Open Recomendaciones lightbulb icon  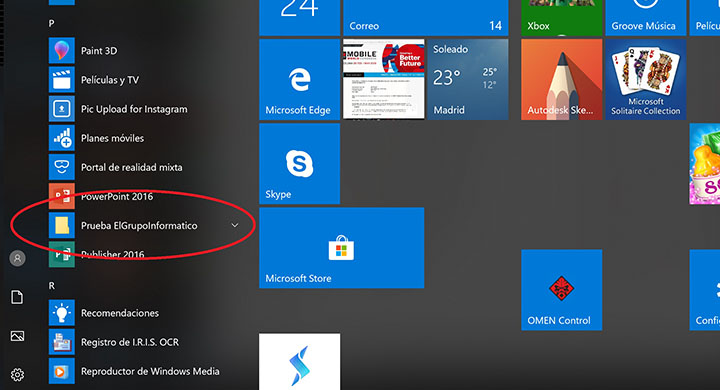pyautogui.click(x=62, y=313)
